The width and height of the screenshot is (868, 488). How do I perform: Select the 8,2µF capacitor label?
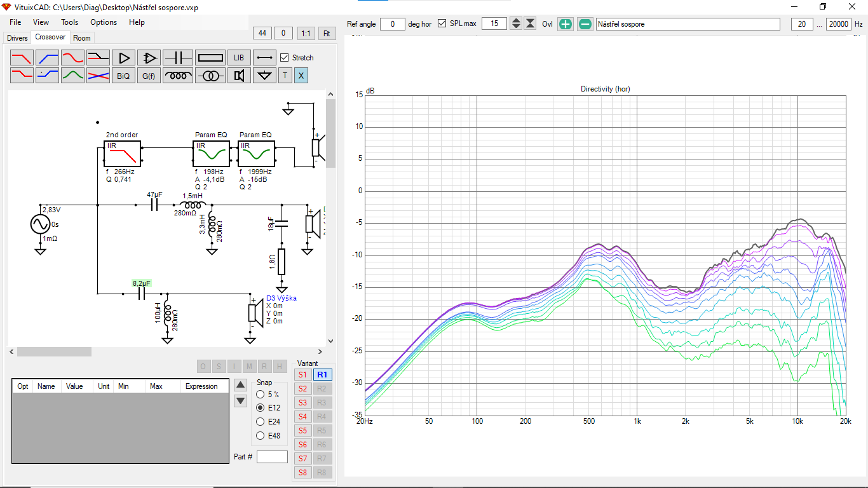[x=141, y=283]
